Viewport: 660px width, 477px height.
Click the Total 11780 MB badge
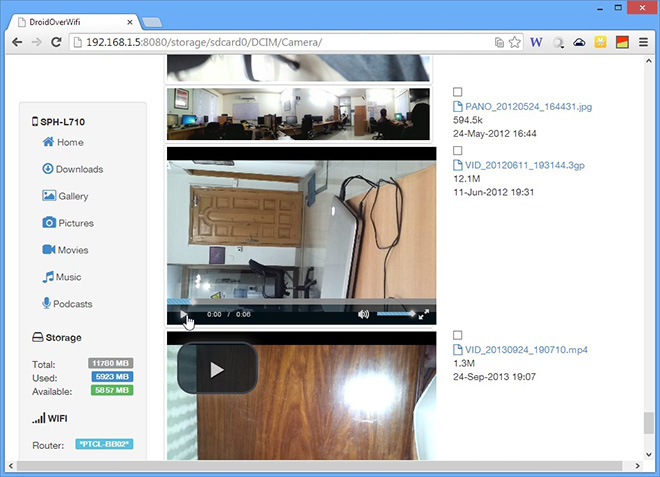click(111, 363)
